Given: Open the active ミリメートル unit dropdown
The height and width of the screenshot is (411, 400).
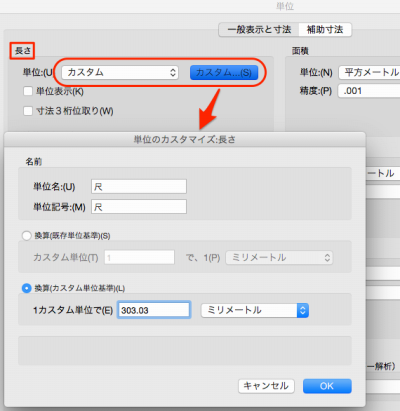Looking at the screenshot, I should pos(255,310).
